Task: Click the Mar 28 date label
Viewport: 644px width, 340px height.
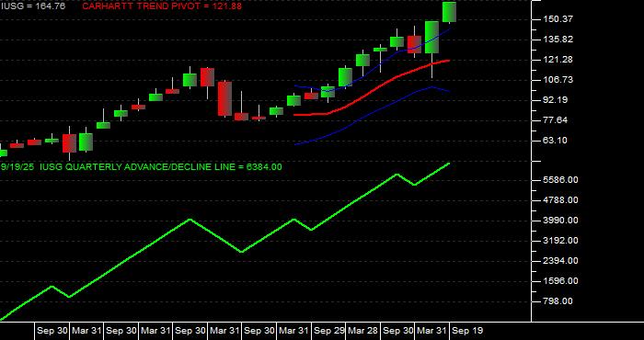Action: [x=363, y=331]
